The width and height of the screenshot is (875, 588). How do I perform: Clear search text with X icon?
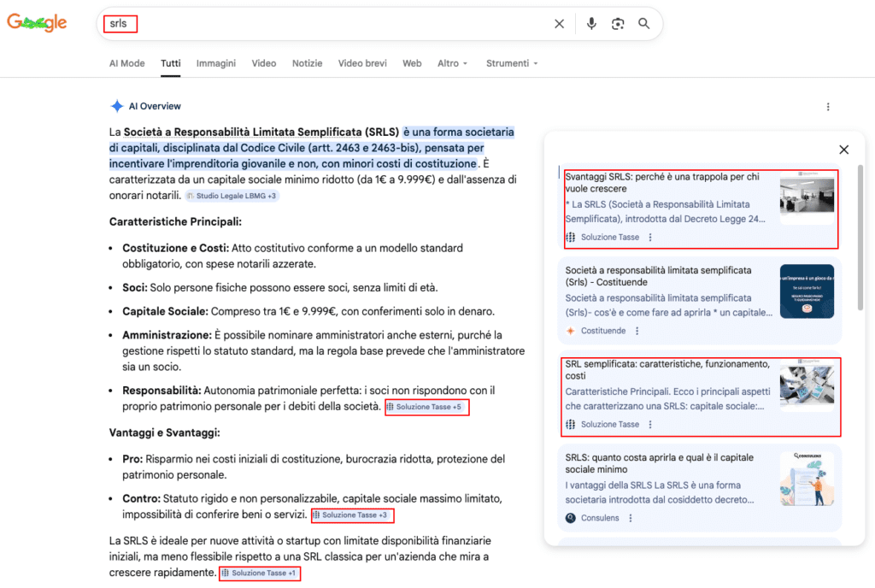[560, 24]
